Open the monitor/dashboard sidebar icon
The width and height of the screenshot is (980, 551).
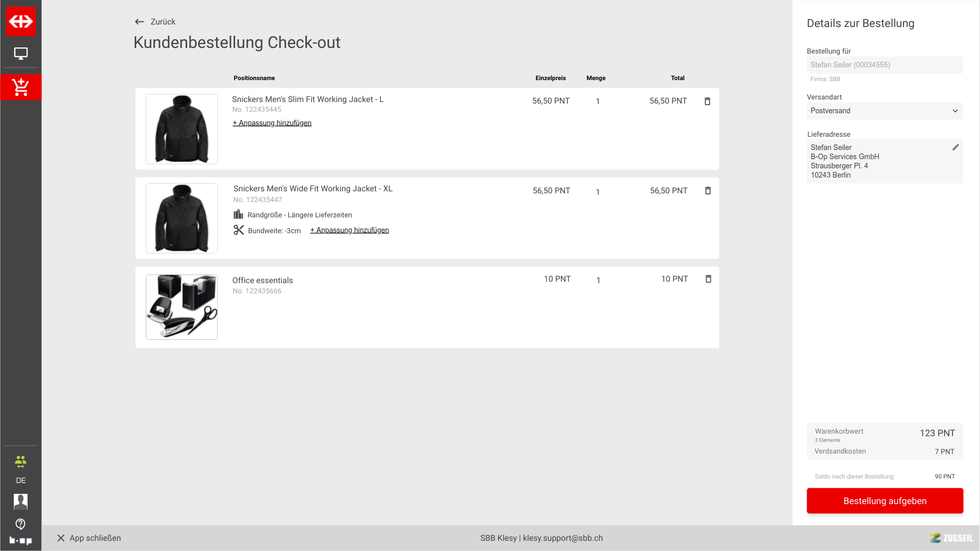[21, 54]
